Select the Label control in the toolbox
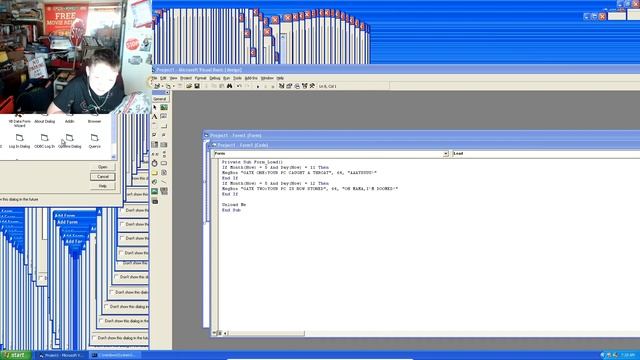640x360 pixels. 155,117
